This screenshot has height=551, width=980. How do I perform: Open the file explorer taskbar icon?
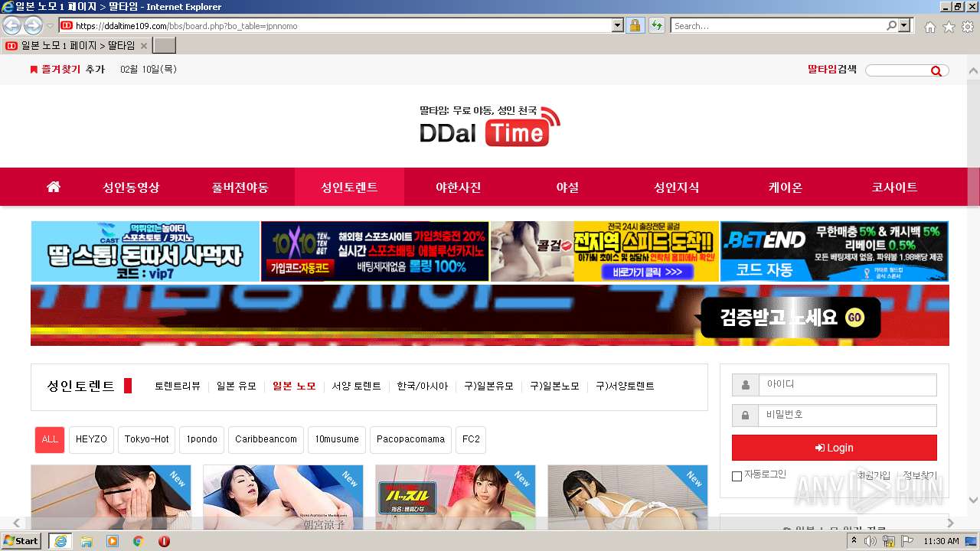[87, 541]
